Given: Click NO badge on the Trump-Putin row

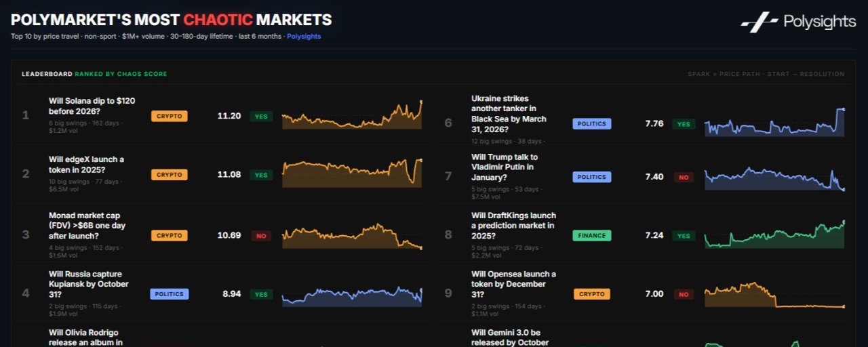Looking at the screenshot, I should pyautogui.click(x=684, y=178).
